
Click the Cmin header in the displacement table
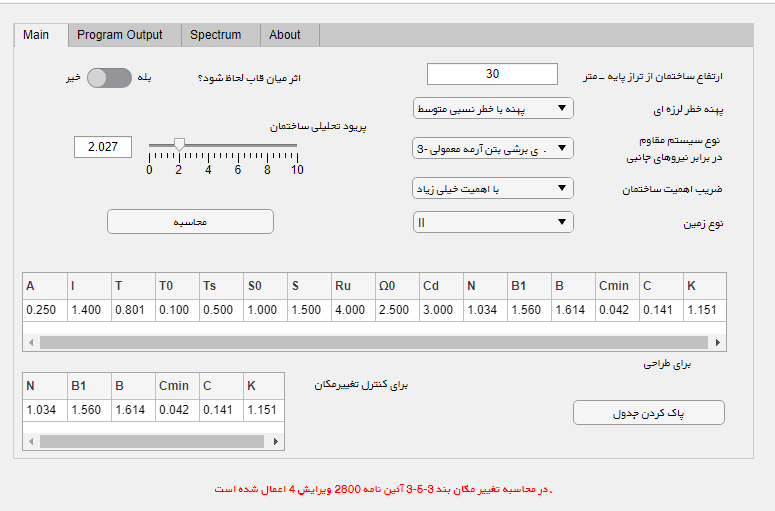[x=173, y=385]
